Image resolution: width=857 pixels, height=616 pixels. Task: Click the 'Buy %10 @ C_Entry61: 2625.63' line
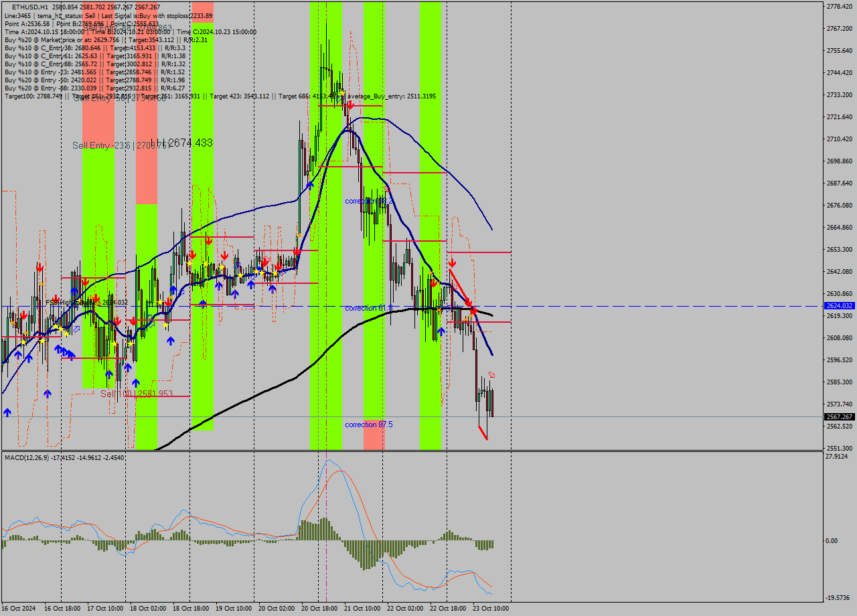(x=94, y=56)
